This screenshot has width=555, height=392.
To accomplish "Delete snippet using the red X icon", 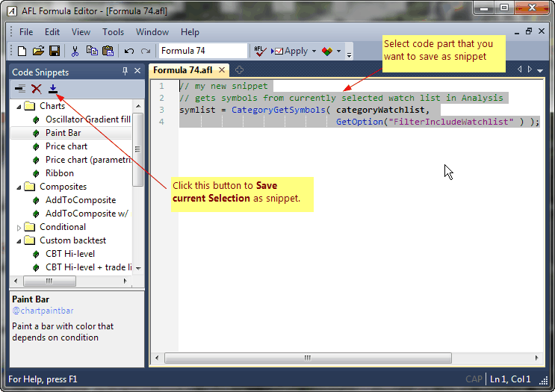I will 36,89.
